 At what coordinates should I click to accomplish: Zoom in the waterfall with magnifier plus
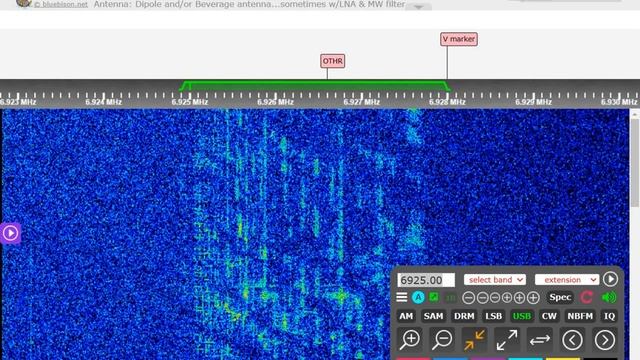coord(409,340)
